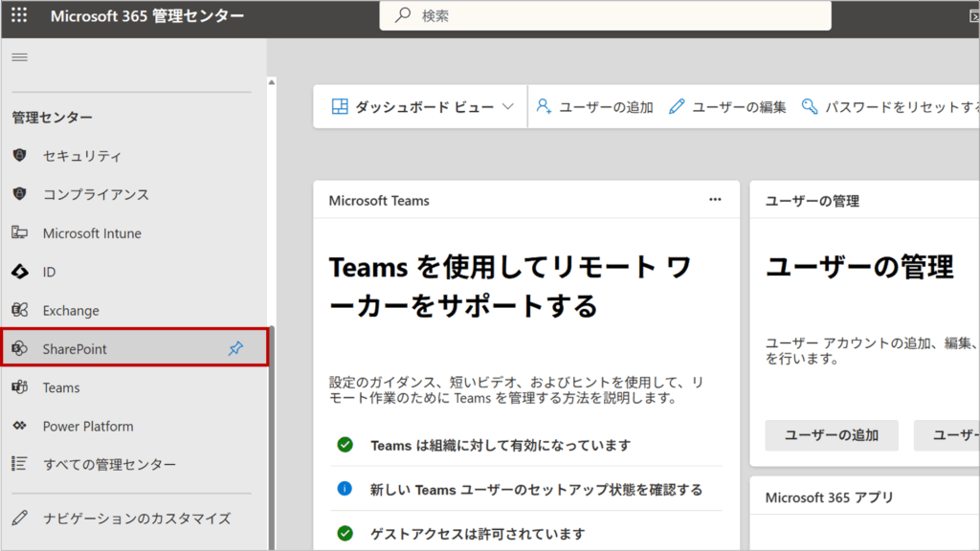Viewport: 980px width, 551px height.
Task: Click ユーザーの追加 in the top toolbar
Action: (606, 107)
